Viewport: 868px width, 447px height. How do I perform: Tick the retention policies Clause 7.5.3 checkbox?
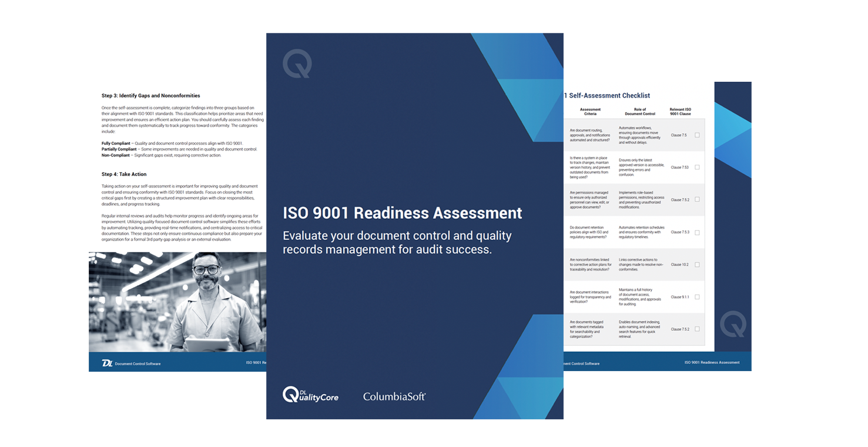click(697, 232)
